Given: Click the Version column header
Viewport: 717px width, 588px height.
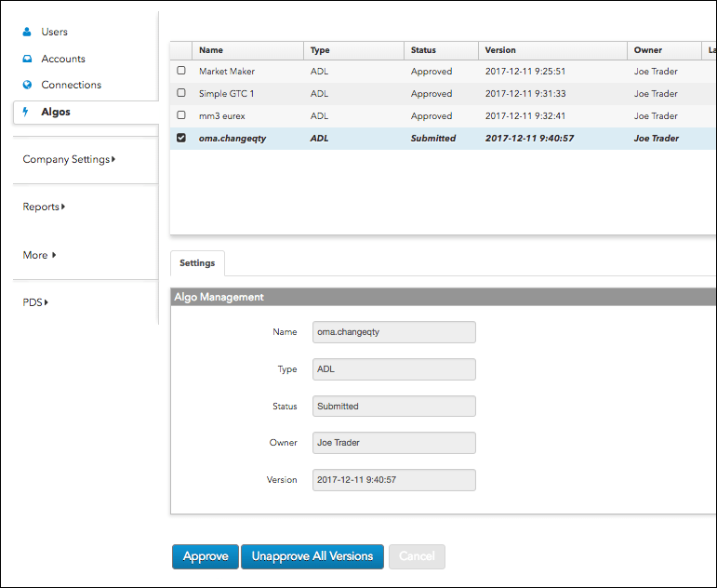Looking at the screenshot, I should coord(552,50).
